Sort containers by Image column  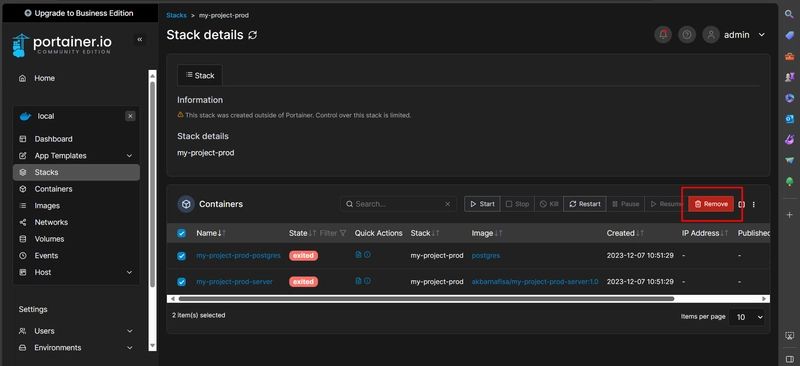[x=487, y=233]
